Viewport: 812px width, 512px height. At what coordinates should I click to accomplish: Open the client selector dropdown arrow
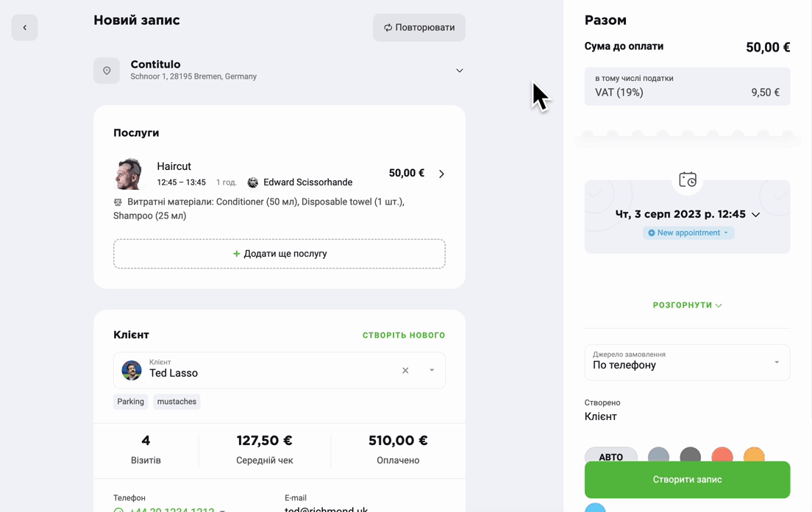tap(431, 370)
